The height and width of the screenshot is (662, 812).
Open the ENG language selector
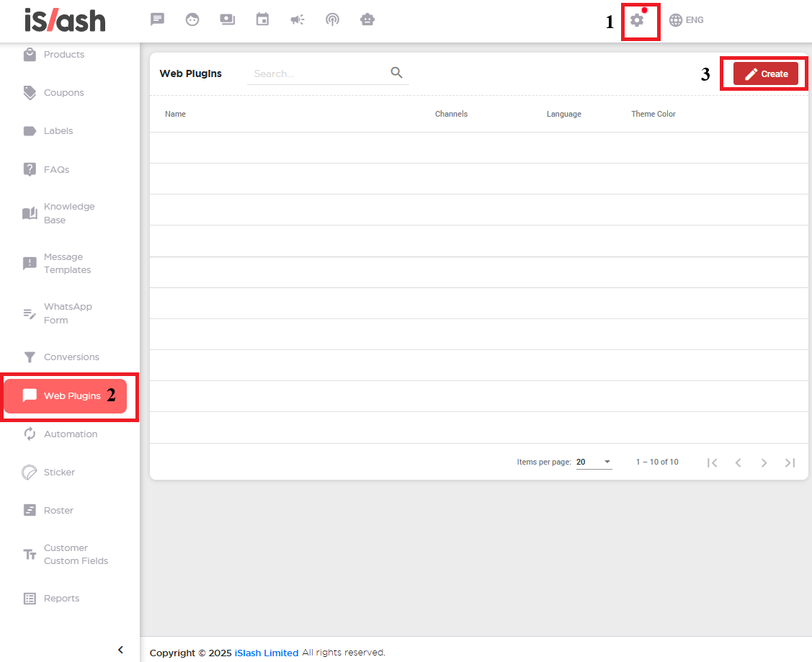point(686,20)
